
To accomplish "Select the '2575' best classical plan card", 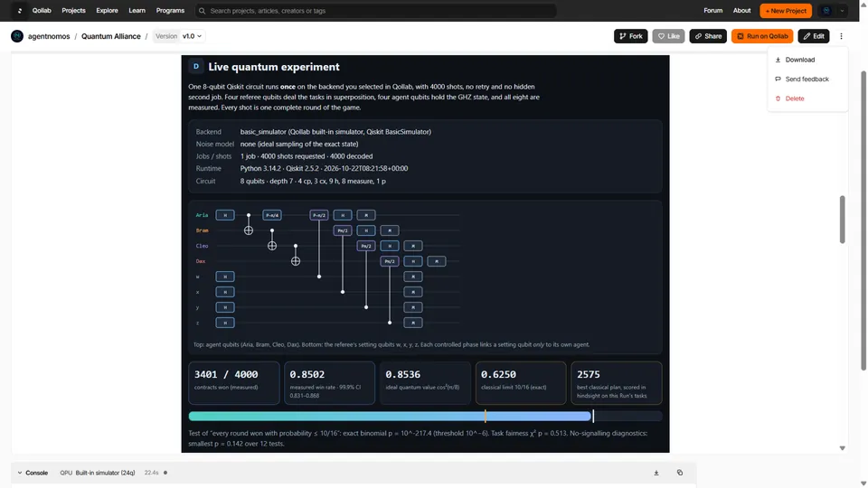I will tap(616, 383).
